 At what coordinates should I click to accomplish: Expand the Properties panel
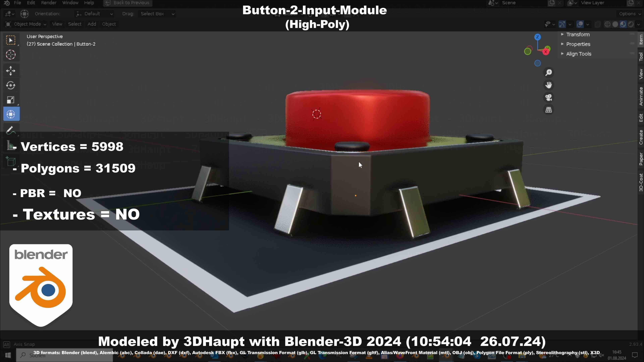pyautogui.click(x=598, y=44)
